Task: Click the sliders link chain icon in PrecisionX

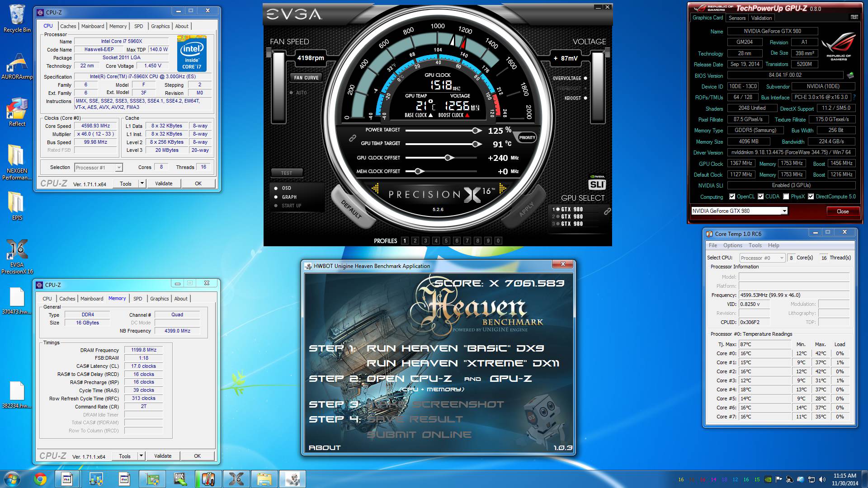Action: (353, 138)
